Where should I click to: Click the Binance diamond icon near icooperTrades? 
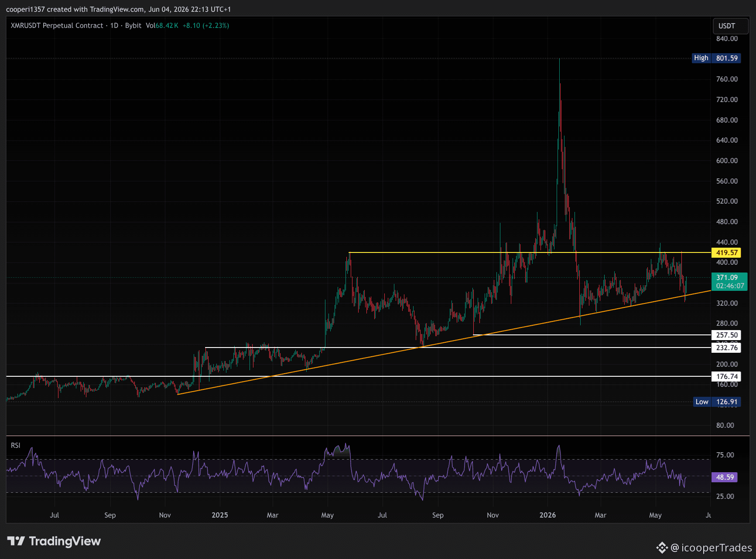coord(662,548)
